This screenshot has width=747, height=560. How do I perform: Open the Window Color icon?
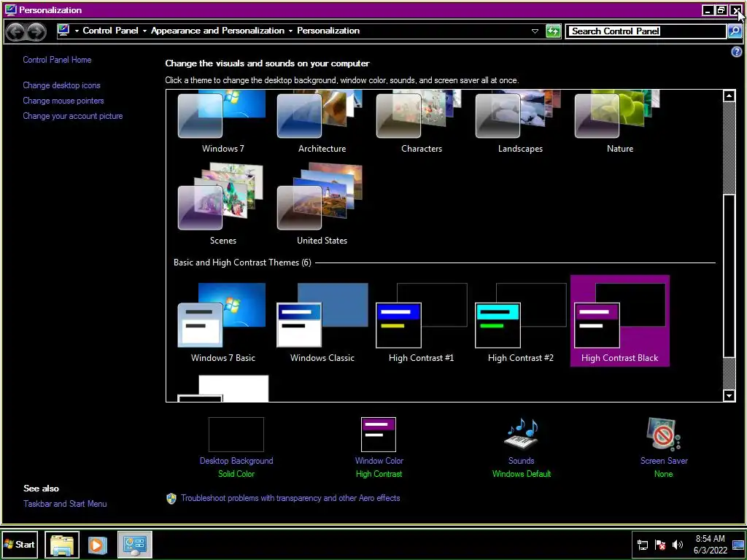[x=379, y=435]
